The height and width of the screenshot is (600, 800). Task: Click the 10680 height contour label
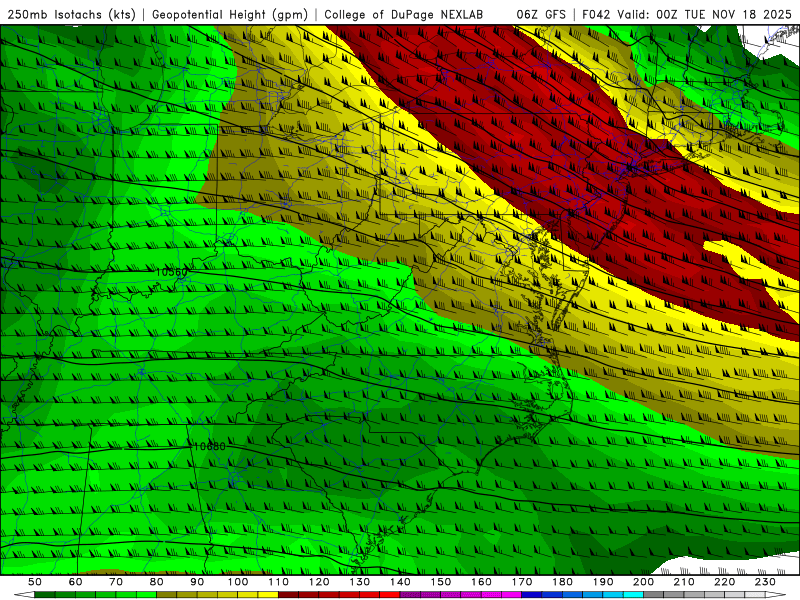pos(210,446)
